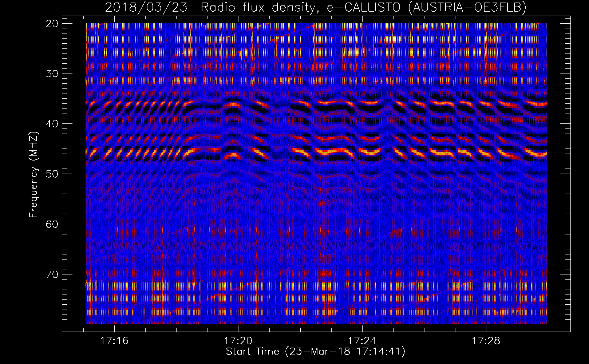This screenshot has width=589, height=364.
Task: Click the date 2018/03/23 in the title
Action: pyautogui.click(x=146, y=7)
